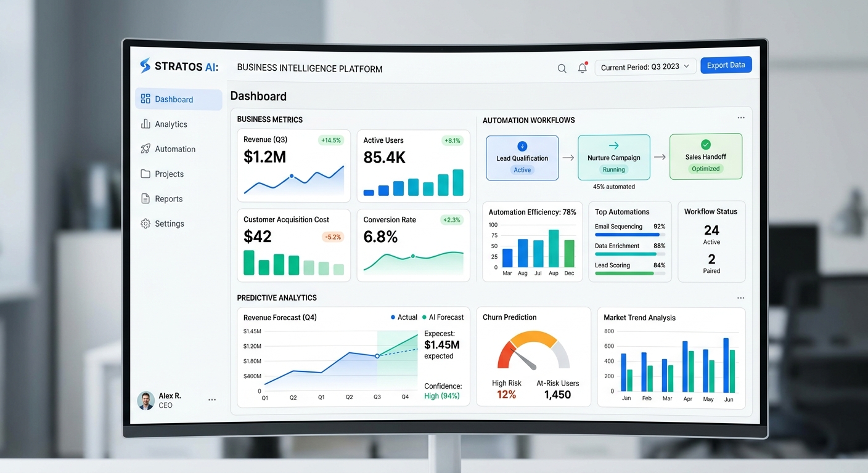The width and height of the screenshot is (868, 473).
Task: Click the Nurture Campaign arrow icon
Action: tap(613, 145)
